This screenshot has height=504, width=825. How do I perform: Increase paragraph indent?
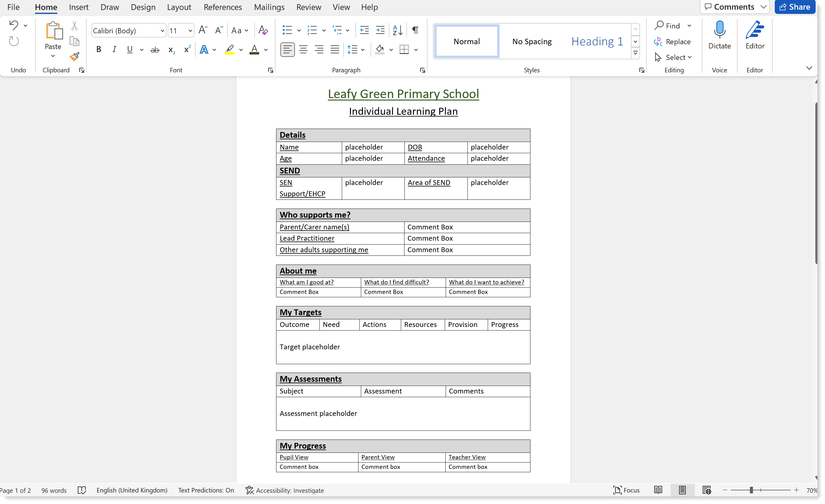tap(380, 31)
